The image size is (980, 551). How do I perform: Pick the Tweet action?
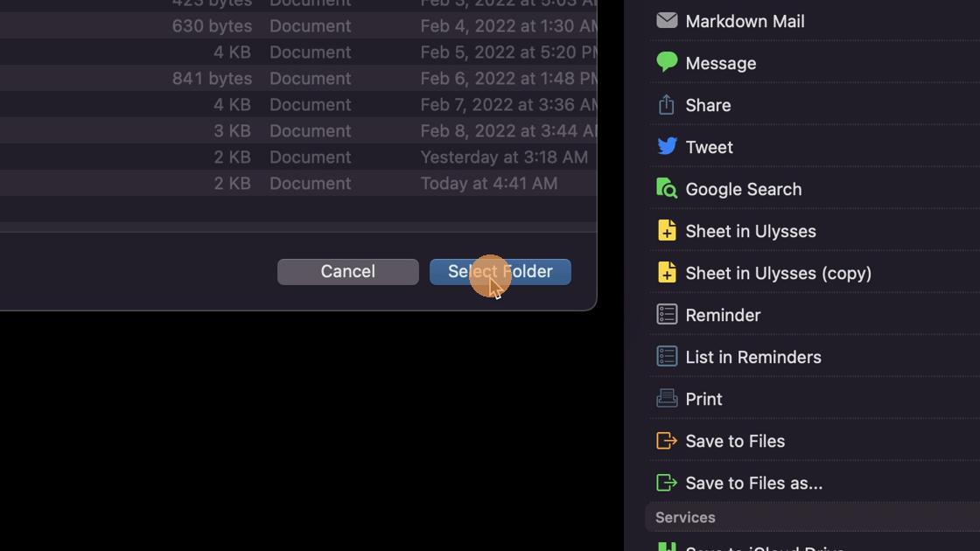[x=710, y=147]
